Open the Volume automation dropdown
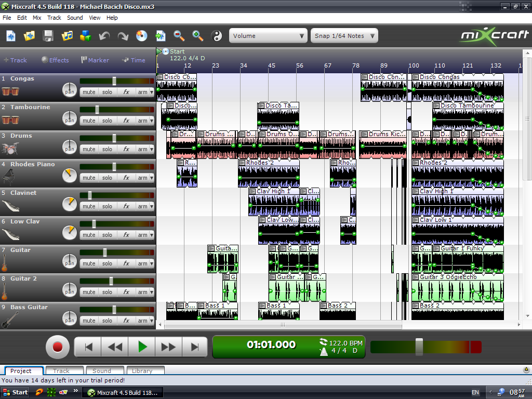 [x=268, y=36]
